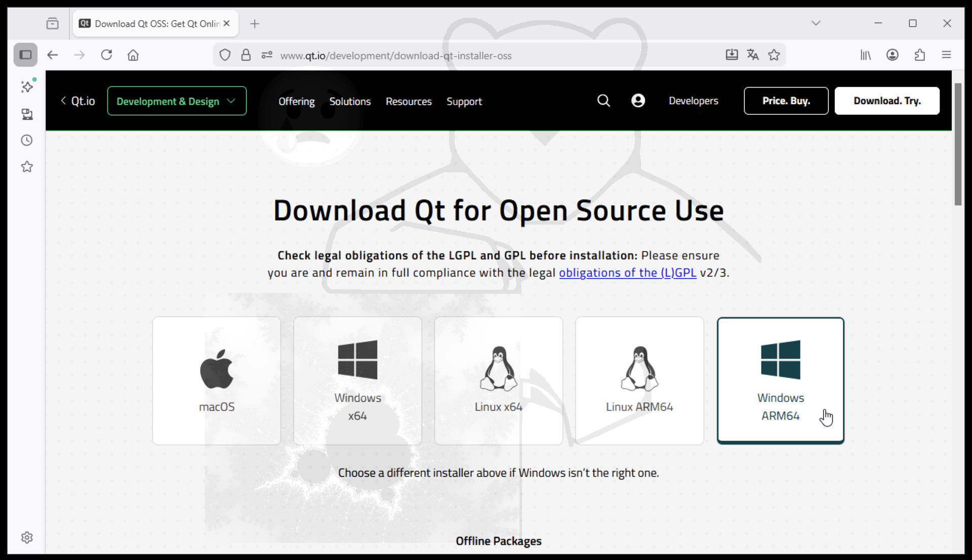Open the sidebar synced tabs icon

pos(27,114)
